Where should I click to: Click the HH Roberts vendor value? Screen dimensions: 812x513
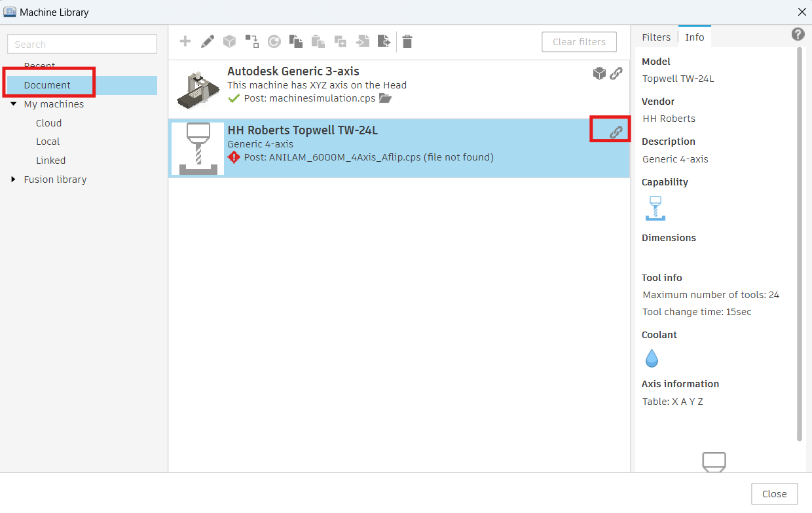click(x=669, y=119)
